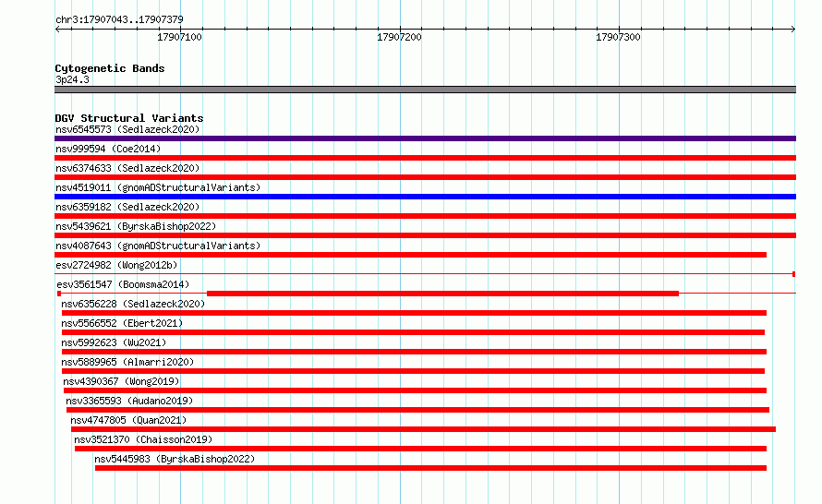This screenshot has width=822, height=504.
Task: Click the red nsv5445983 variant bar
Action: (431, 468)
